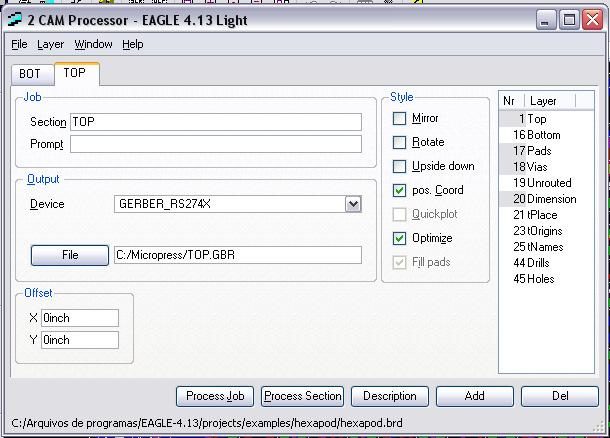Click the CAM Processor title bar icon
Image resolution: width=610 pixels, height=438 pixels.
[x=15, y=19]
